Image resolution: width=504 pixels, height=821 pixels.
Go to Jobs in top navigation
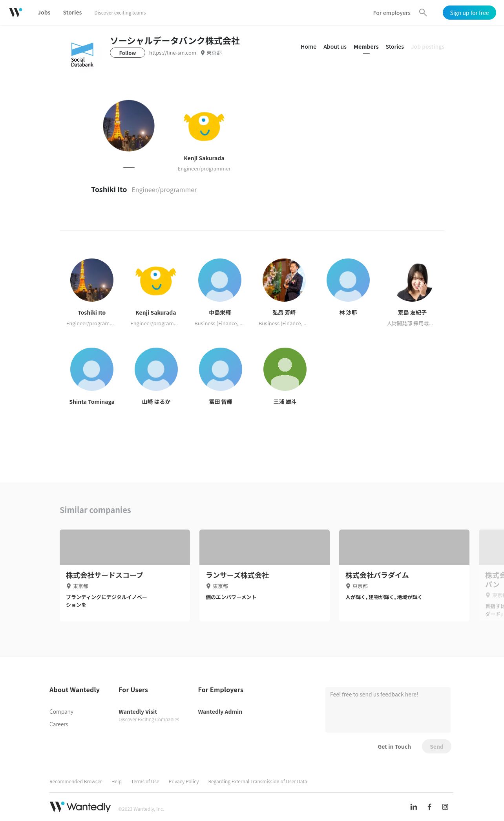point(44,13)
